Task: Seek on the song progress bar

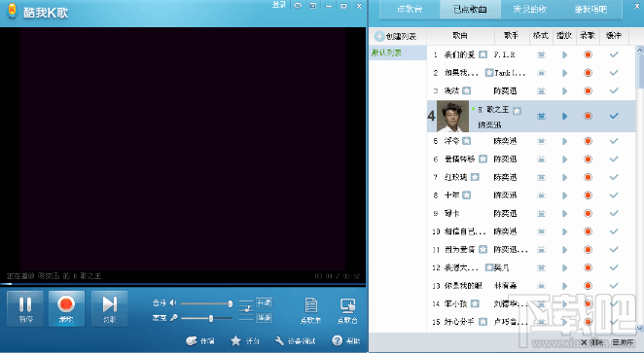Action: [x=183, y=284]
